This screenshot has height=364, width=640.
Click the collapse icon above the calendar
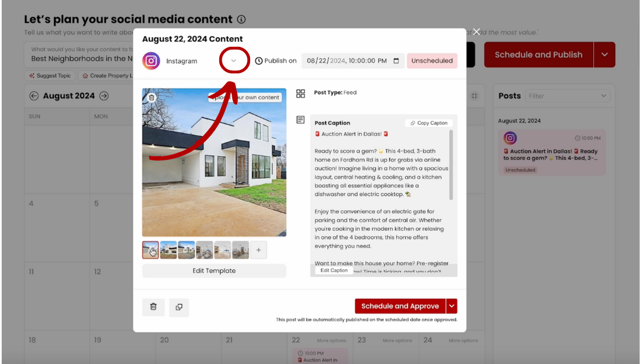point(474,96)
